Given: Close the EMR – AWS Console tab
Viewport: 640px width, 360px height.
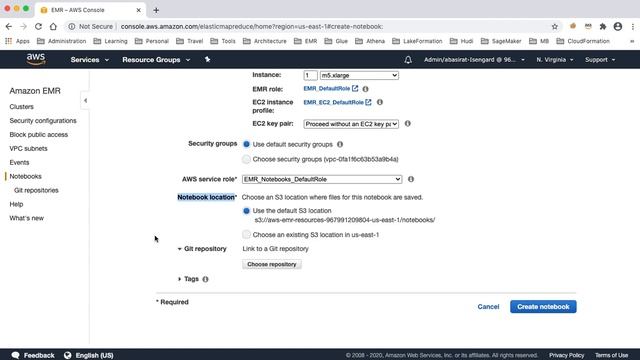Looking at the screenshot, I should [138, 10].
